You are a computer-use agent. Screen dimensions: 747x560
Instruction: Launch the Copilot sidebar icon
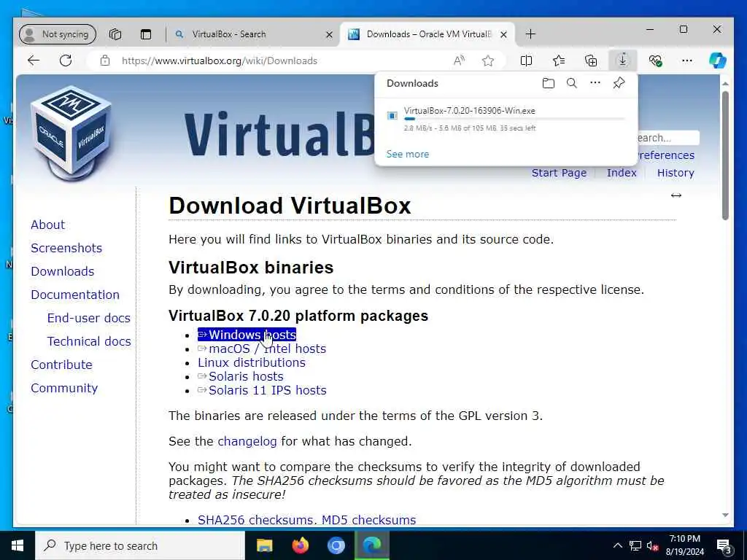[718, 61]
